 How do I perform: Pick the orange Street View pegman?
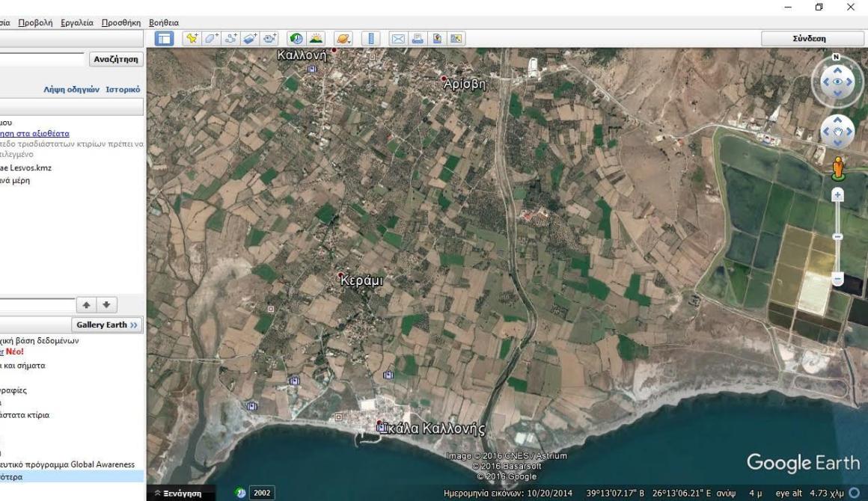click(839, 168)
